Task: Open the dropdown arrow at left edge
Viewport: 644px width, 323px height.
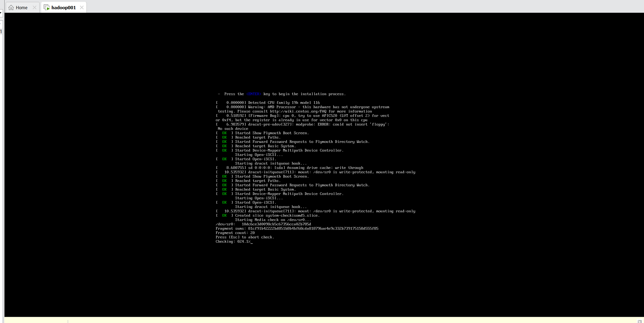Action: (1, 13)
